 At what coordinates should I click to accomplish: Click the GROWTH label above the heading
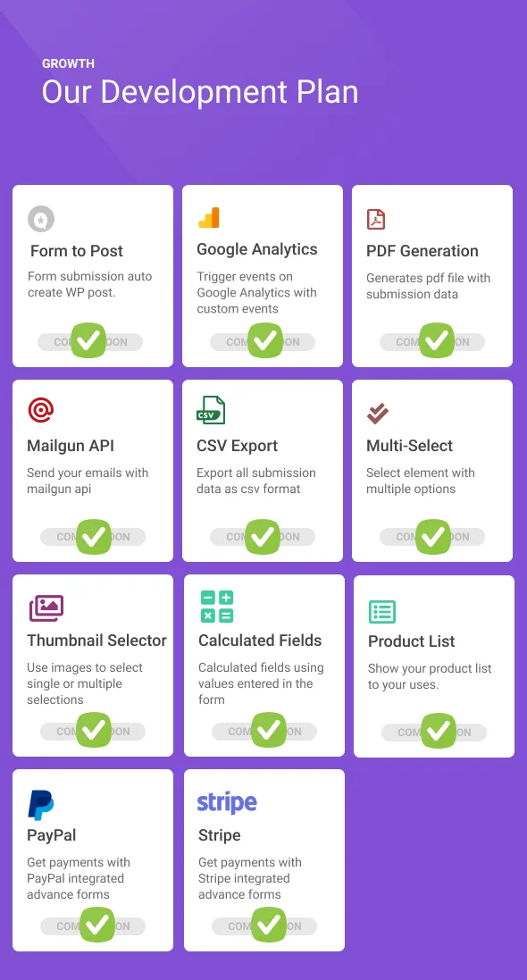tap(69, 63)
